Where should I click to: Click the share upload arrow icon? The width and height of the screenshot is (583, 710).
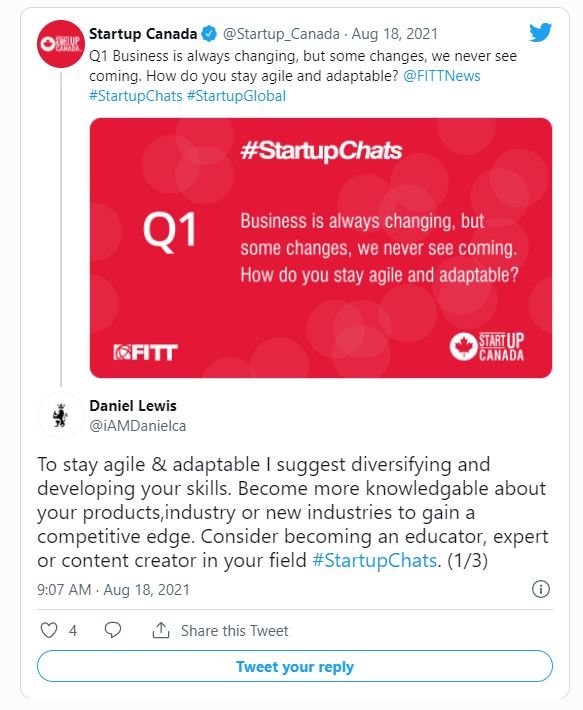click(x=161, y=630)
